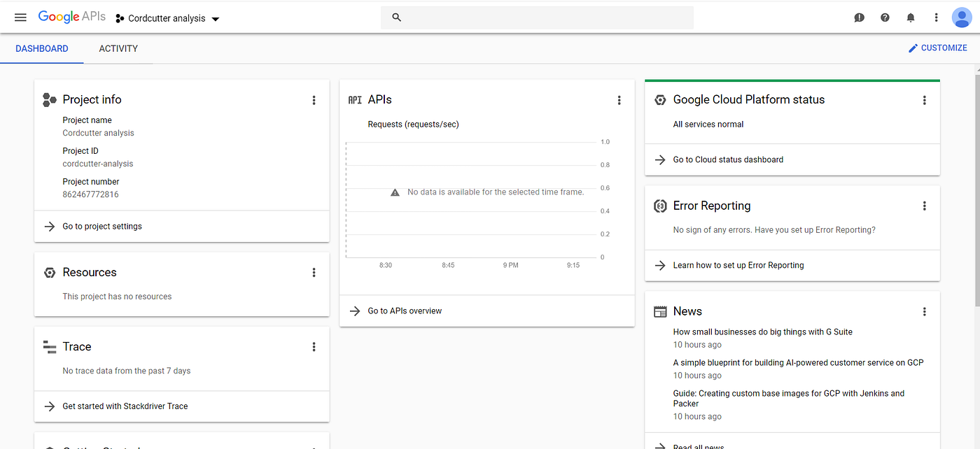The width and height of the screenshot is (980, 449).
Task: Click the Resources card icon
Action: [49, 273]
